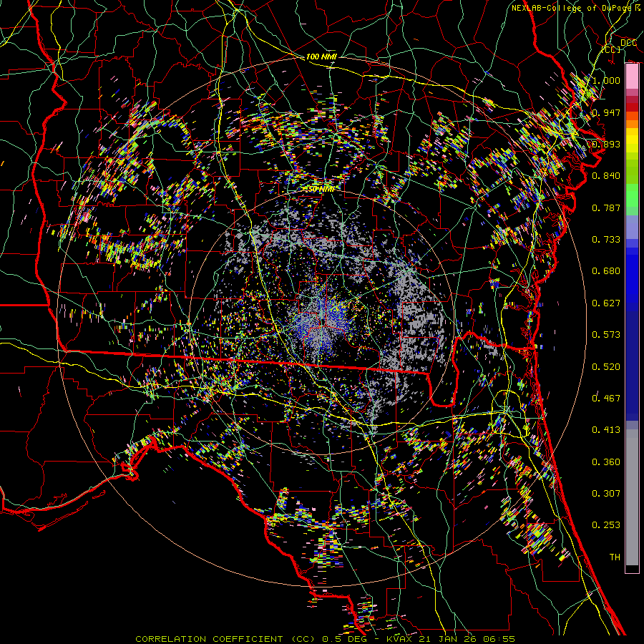Select the 0.893 value on the legend
Image resolution: width=644 pixels, height=644 pixels.
606,144
